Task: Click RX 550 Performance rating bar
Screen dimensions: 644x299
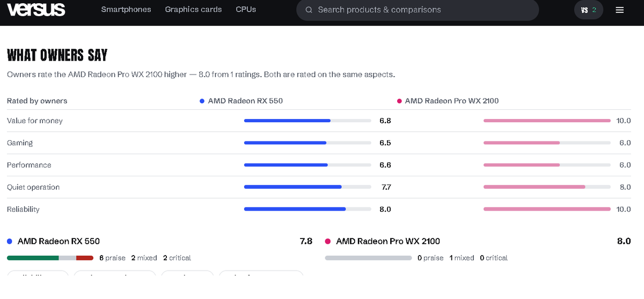Action: click(308, 165)
